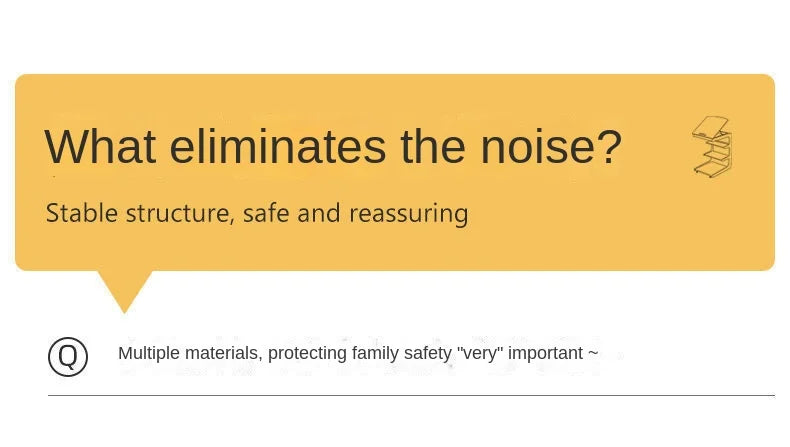Click the heading "What eliminates the noise?"
Image resolution: width=790 pixels, height=447 pixels.
333,147
